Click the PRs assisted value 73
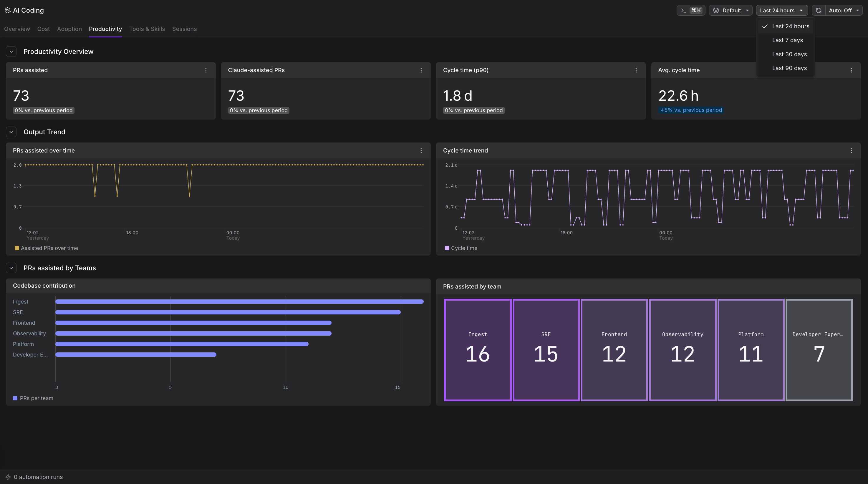Screen dimensions: 868x484 pos(21,96)
